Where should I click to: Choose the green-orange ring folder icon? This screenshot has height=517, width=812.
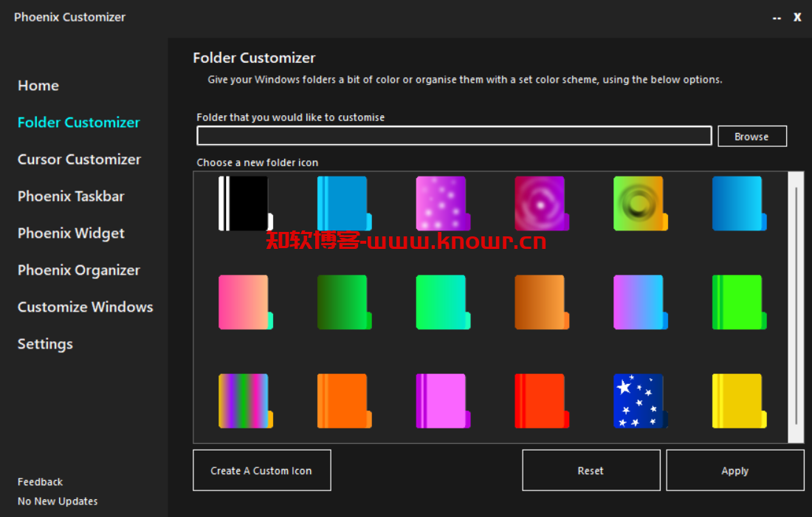pyautogui.click(x=641, y=204)
